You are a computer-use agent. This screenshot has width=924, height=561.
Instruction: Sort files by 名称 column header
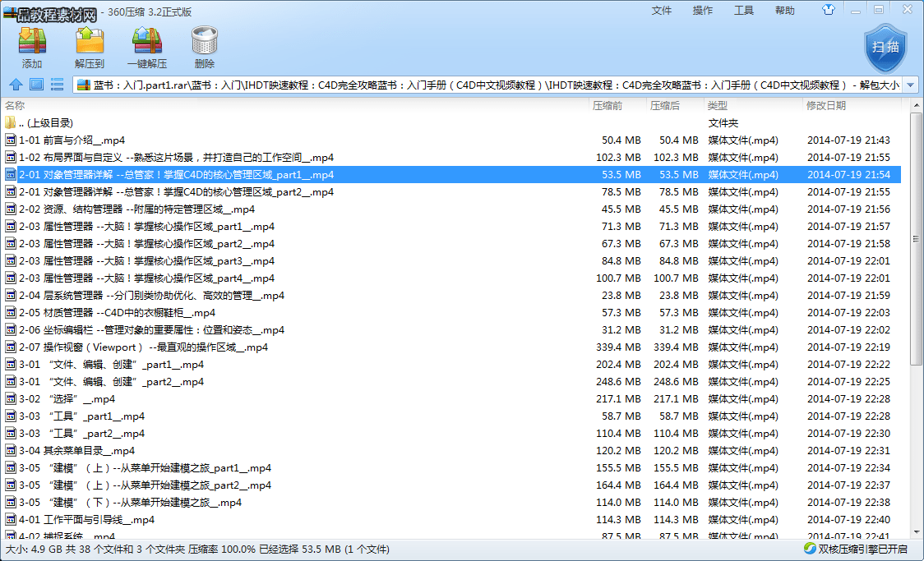pyautogui.click(x=15, y=105)
